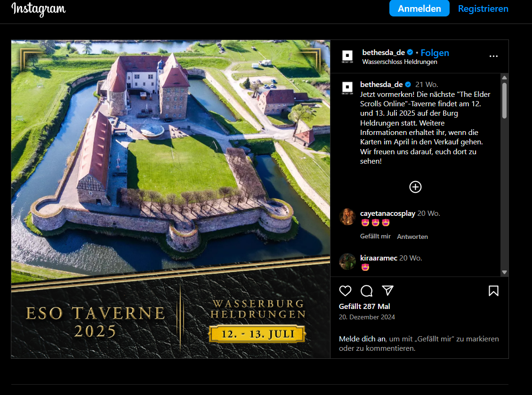
Task: Click the Instagram logo
Action: [x=38, y=9]
